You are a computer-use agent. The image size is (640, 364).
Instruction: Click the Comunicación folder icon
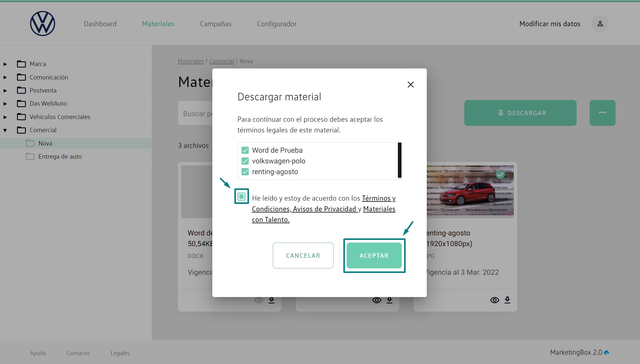click(21, 77)
